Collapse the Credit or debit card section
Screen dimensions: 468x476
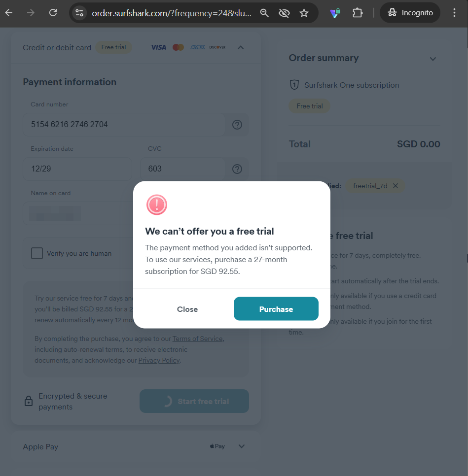[x=241, y=48]
